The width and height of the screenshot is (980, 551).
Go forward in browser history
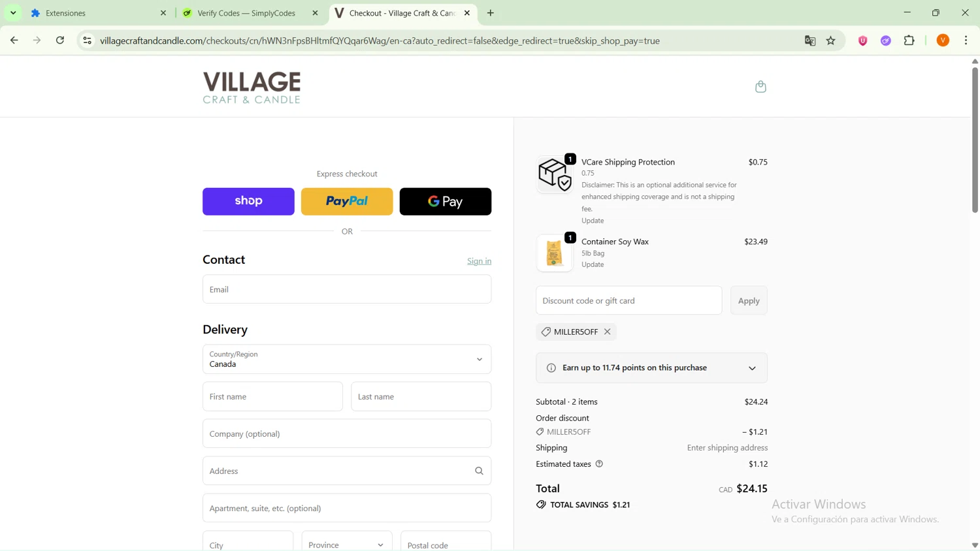37,40
